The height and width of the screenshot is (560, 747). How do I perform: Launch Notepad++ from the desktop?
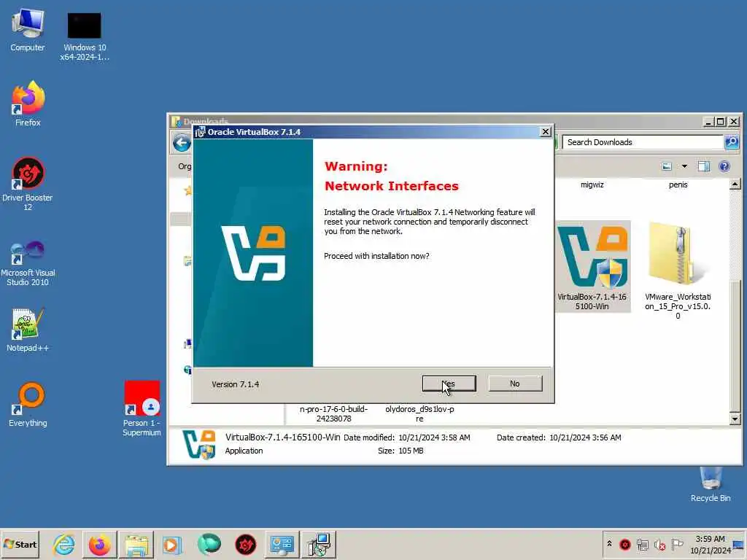(28, 330)
